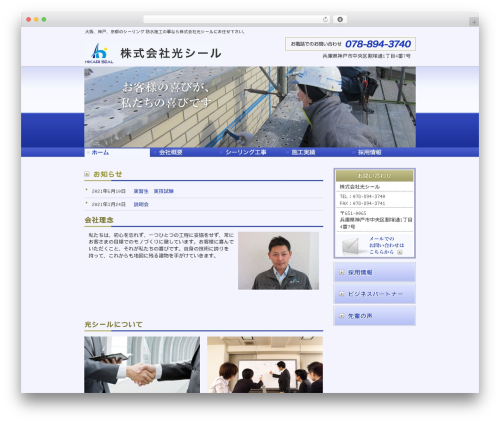Click the phone number 078-894-3740 box
Viewport: 500px width, 423px height.
click(x=350, y=44)
